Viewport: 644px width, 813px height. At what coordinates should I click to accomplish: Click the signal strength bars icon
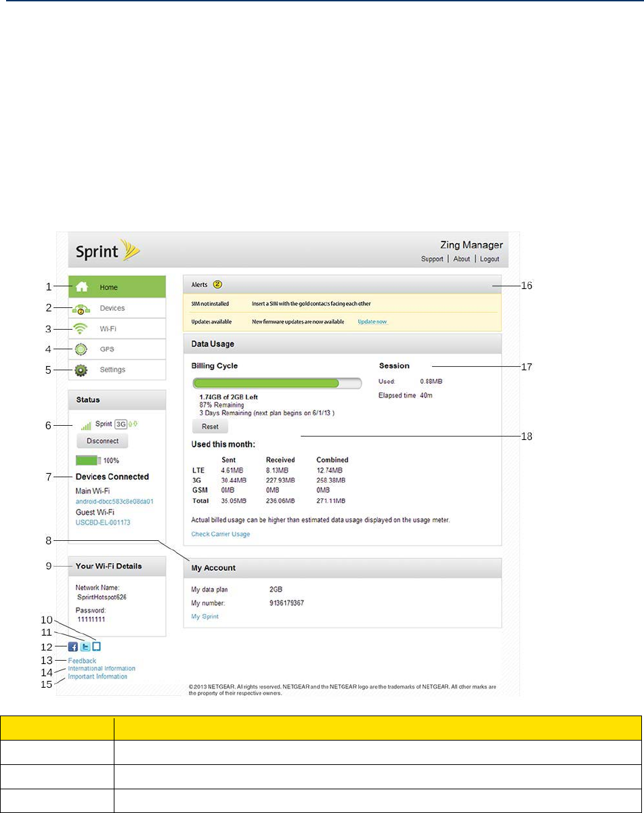coord(86,426)
